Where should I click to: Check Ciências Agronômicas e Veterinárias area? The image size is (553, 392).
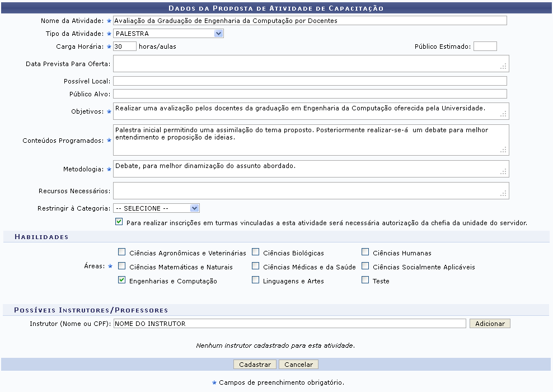click(x=121, y=253)
